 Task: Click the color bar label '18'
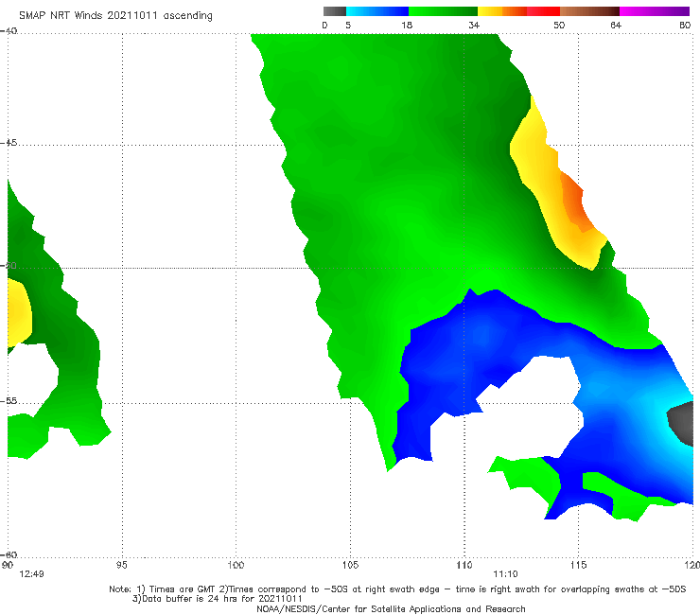(x=407, y=25)
